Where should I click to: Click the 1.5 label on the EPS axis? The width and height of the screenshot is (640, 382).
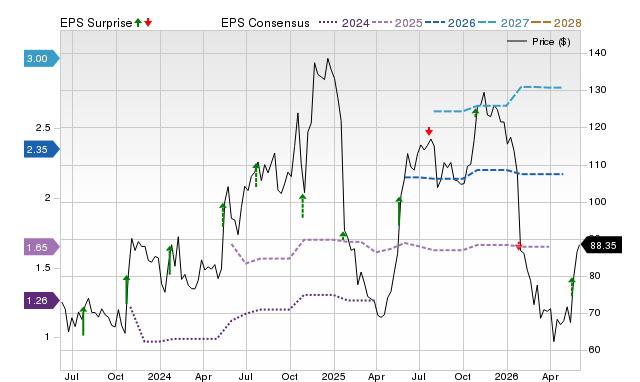tap(43, 268)
